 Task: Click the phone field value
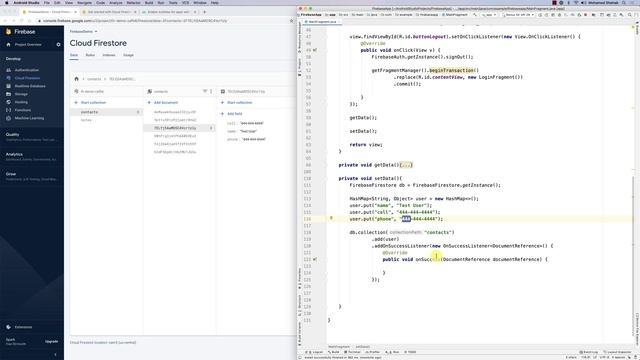point(253,139)
